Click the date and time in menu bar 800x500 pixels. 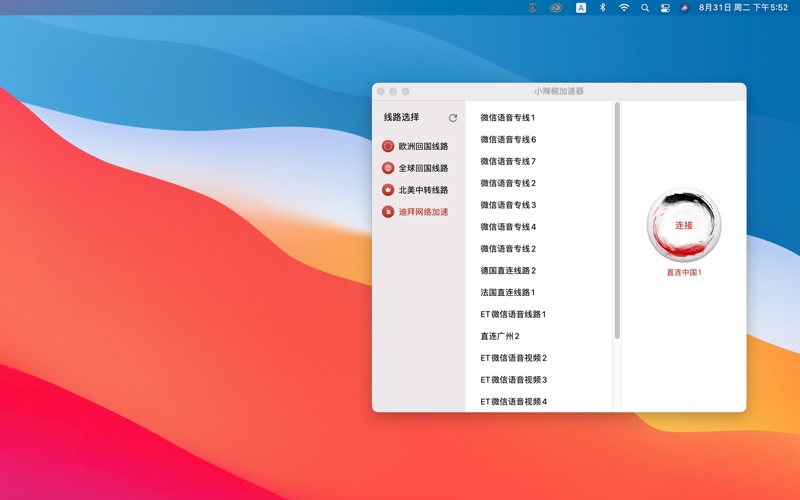743,8
